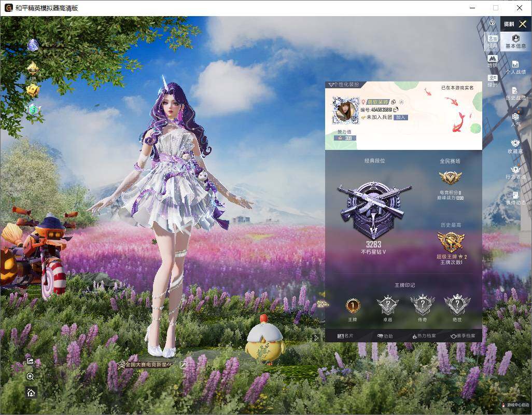
Task: Open the 赛季档案 section
Action: click(x=463, y=336)
